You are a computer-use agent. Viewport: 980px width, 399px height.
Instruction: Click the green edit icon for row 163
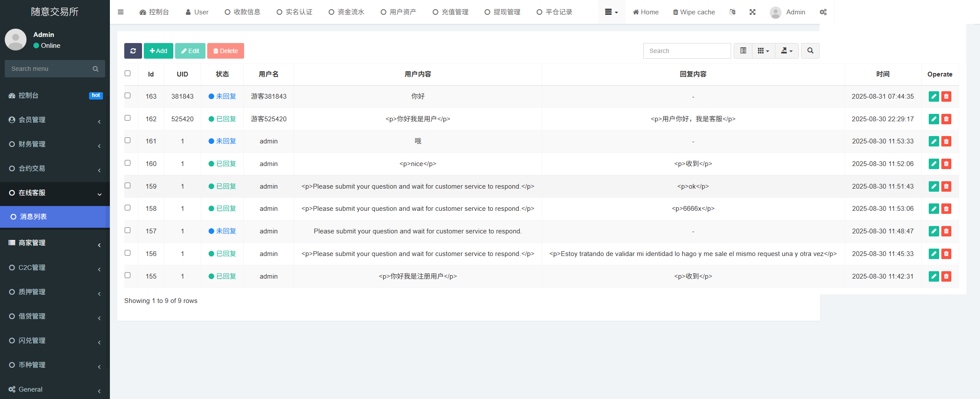click(x=934, y=96)
